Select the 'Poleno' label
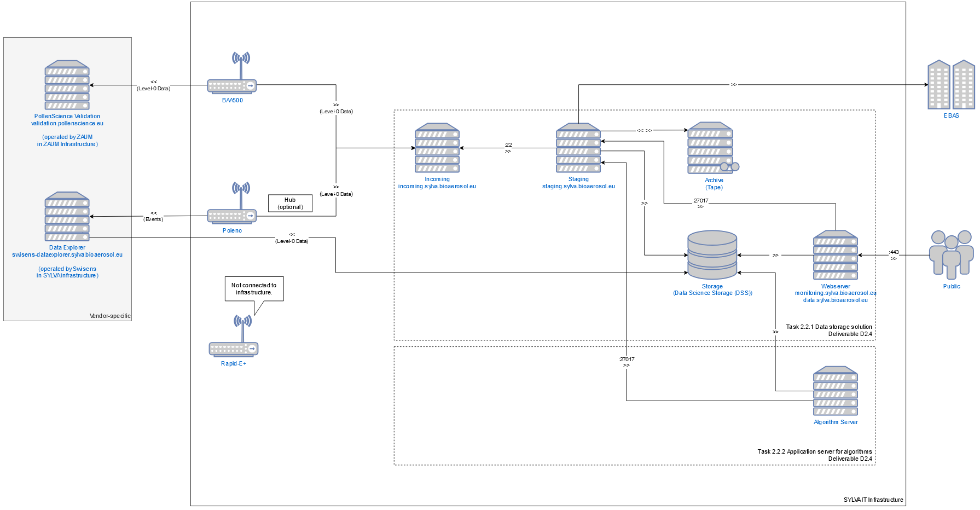Image resolution: width=980 pixels, height=510 pixels. 232,231
